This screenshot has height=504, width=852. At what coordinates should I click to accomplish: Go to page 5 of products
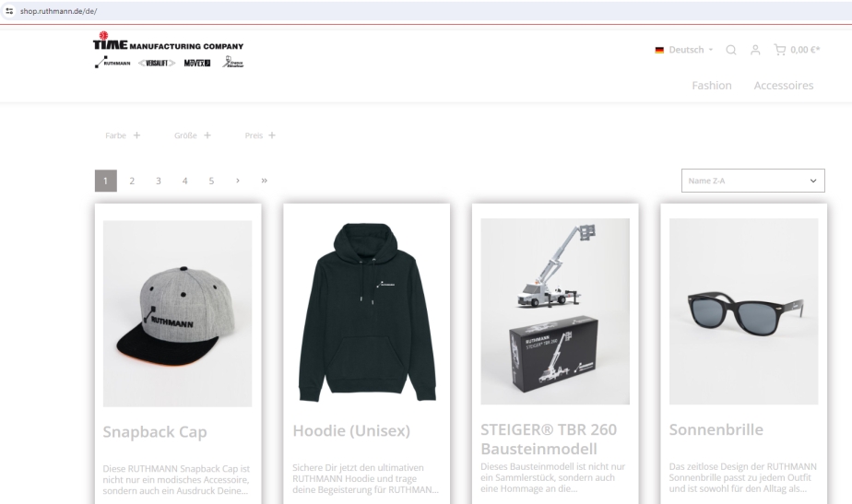click(x=211, y=181)
